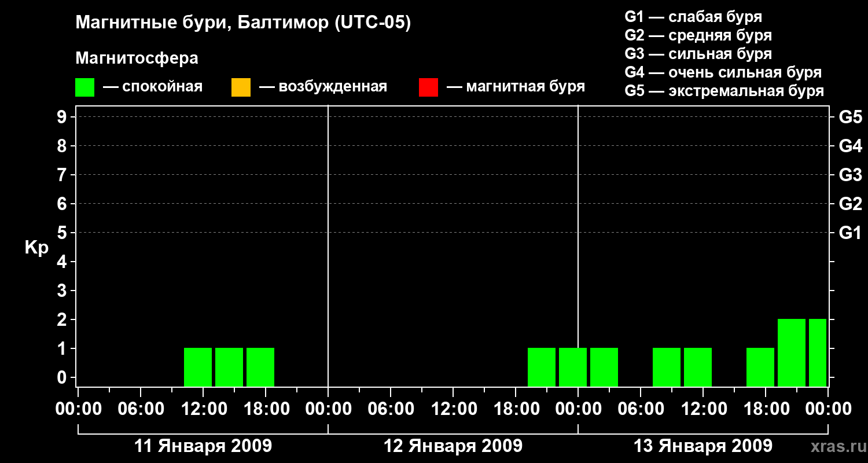Click the '— магнитная буря' legend label
The image size is (868, 463).
coord(516,87)
